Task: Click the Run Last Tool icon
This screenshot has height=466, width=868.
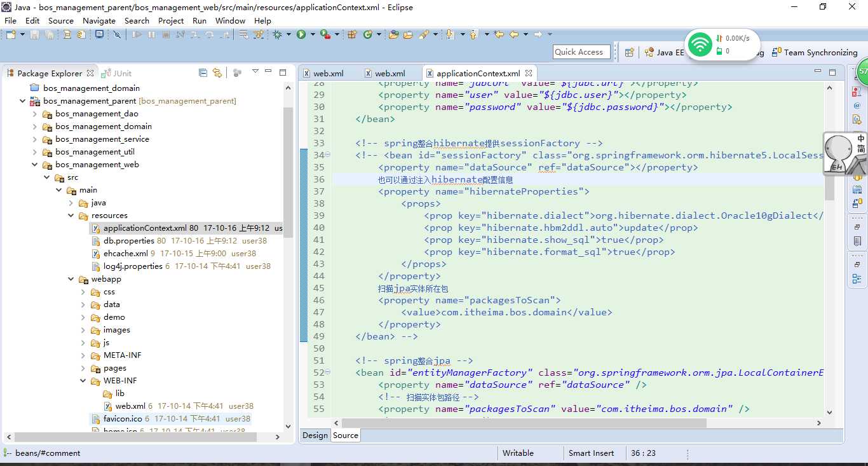Action: click(325, 34)
